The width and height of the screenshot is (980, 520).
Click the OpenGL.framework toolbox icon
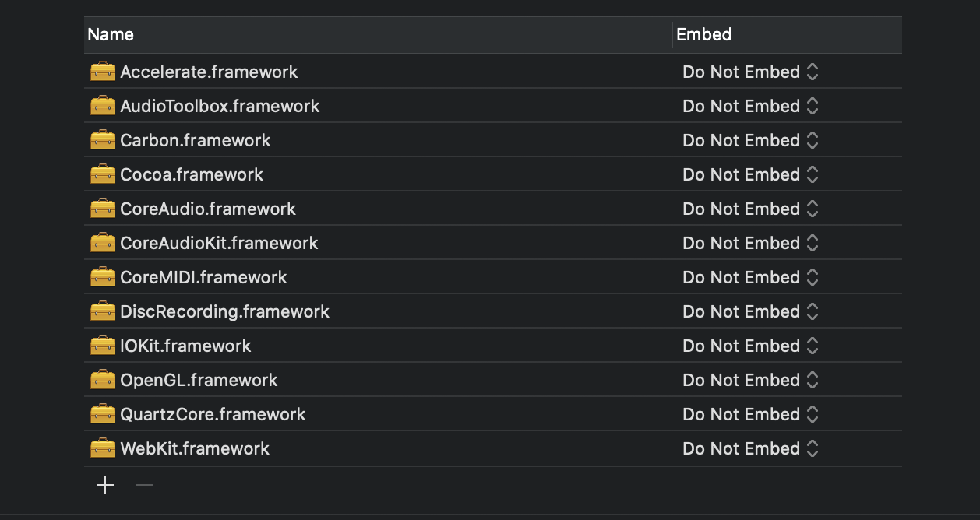103,380
